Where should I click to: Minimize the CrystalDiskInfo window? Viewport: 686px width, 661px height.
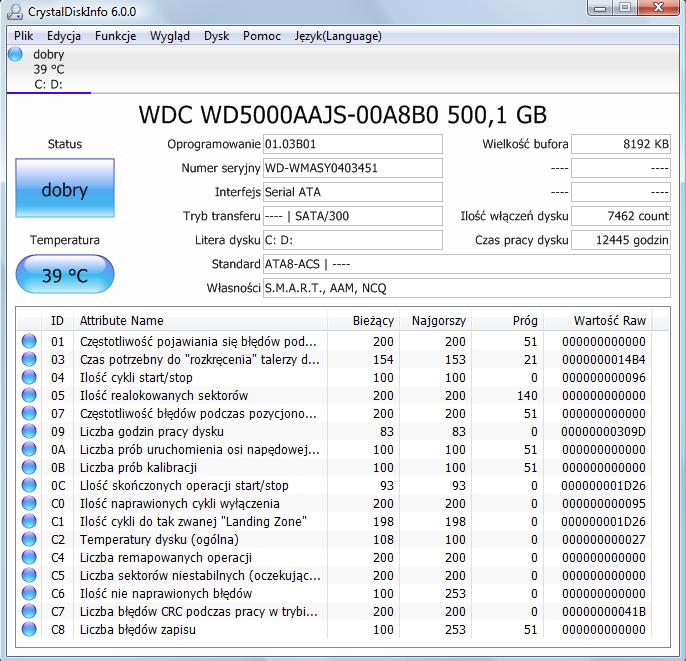600,8
